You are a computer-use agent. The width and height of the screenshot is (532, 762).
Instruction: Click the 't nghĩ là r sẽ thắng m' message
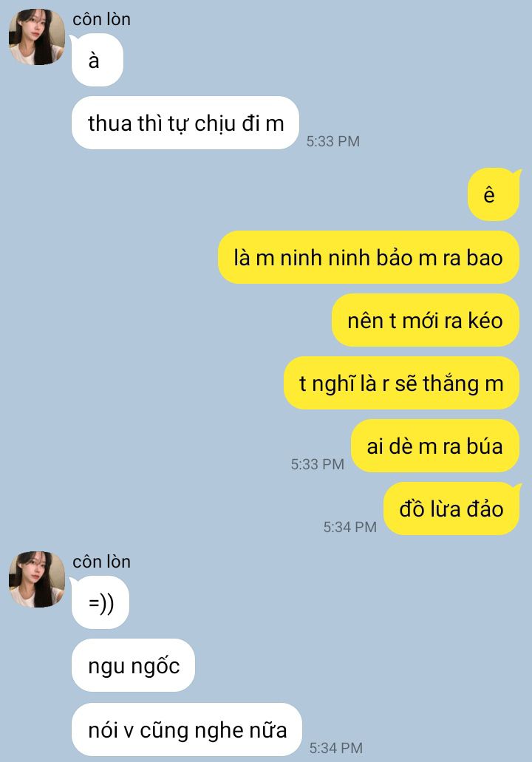(x=401, y=383)
